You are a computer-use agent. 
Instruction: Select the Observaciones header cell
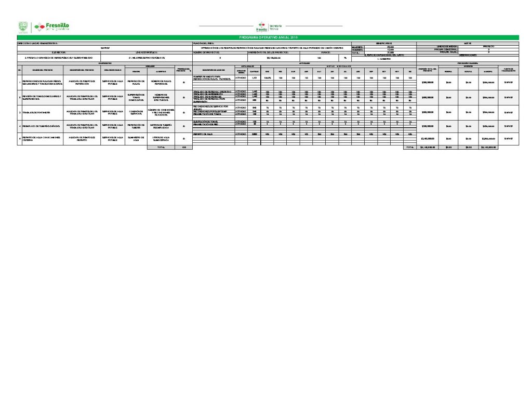[467, 55]
